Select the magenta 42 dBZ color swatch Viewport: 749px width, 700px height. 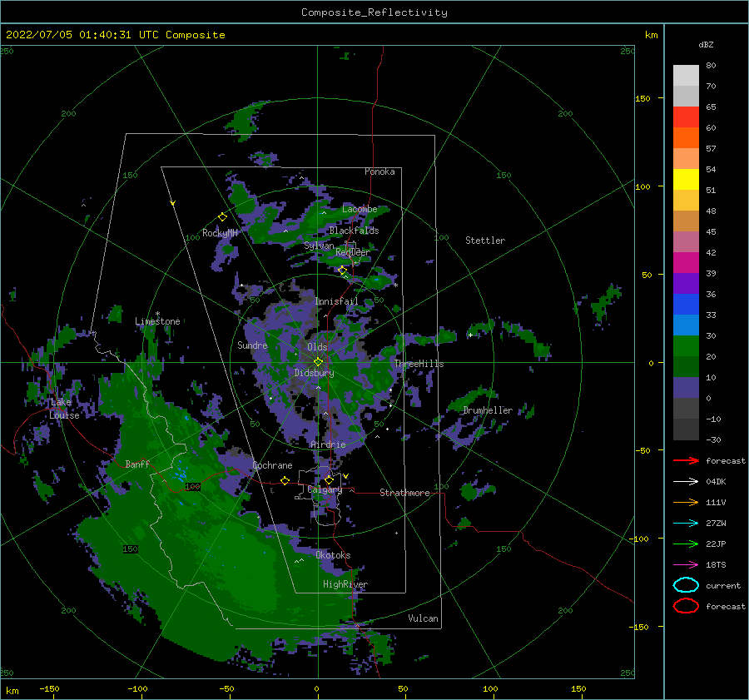click(686, 262)
